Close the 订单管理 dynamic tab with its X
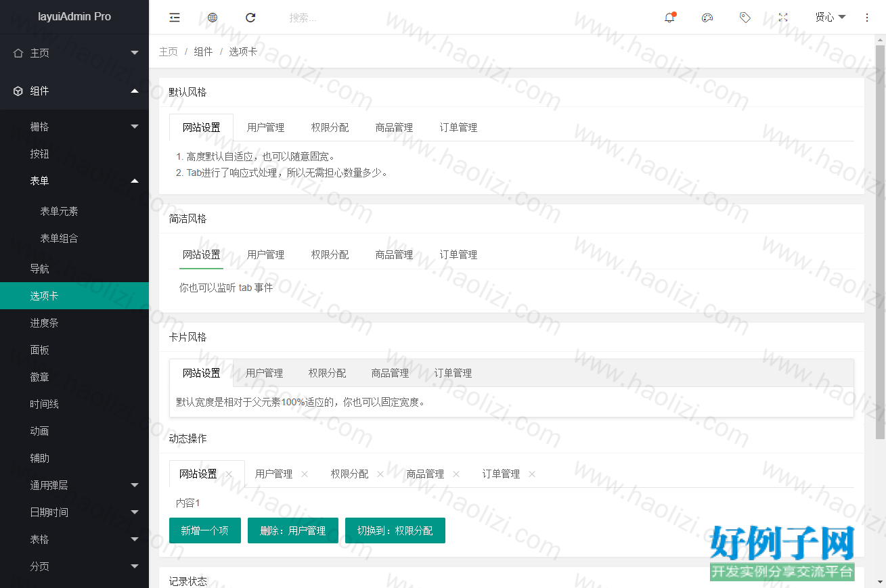886x588 pixels. (532, 474)
